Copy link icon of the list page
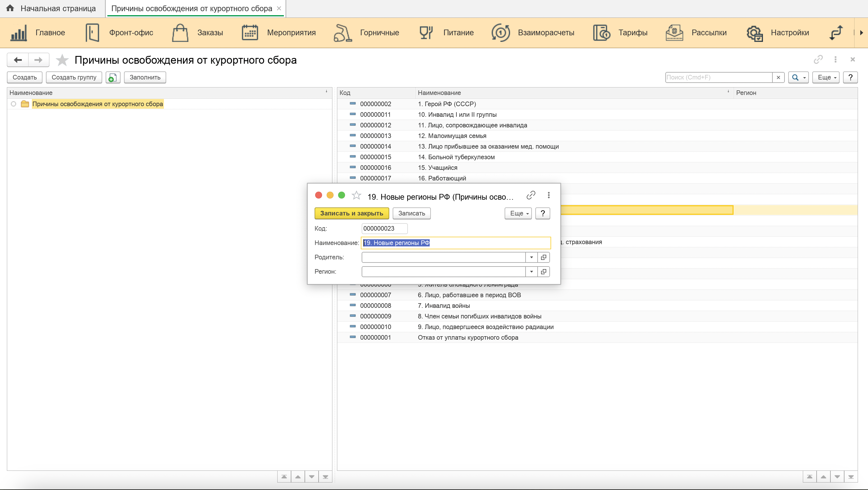Viewport: 868px width, 490px height. coord(818,60)
